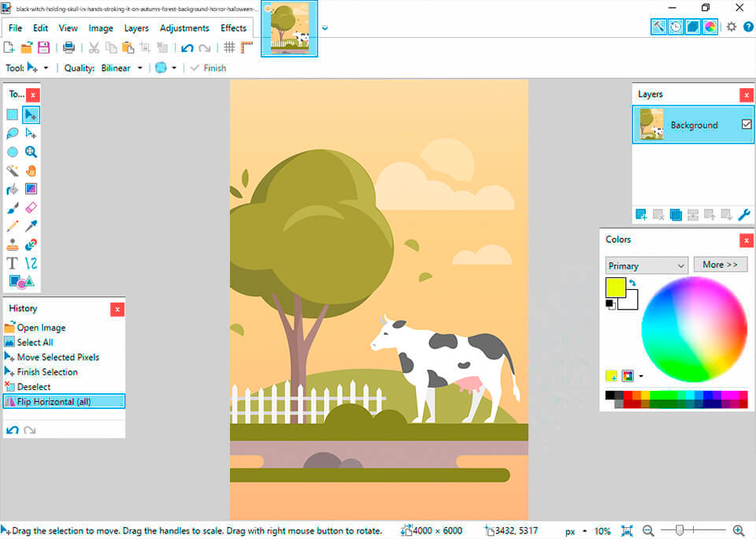Screen dimensions: 756x539
Task: Open the Effects menu
Action: point(233,28)
